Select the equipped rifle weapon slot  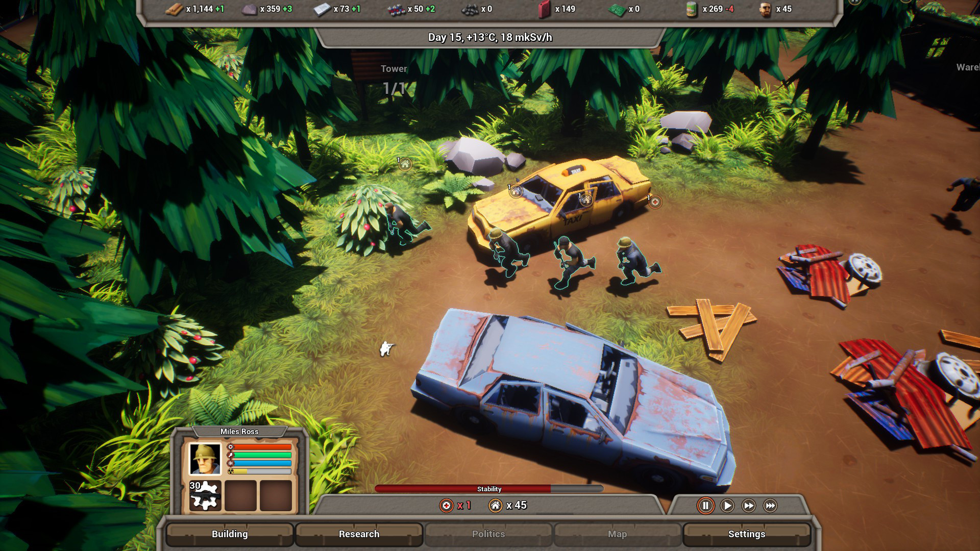(205, 495)
